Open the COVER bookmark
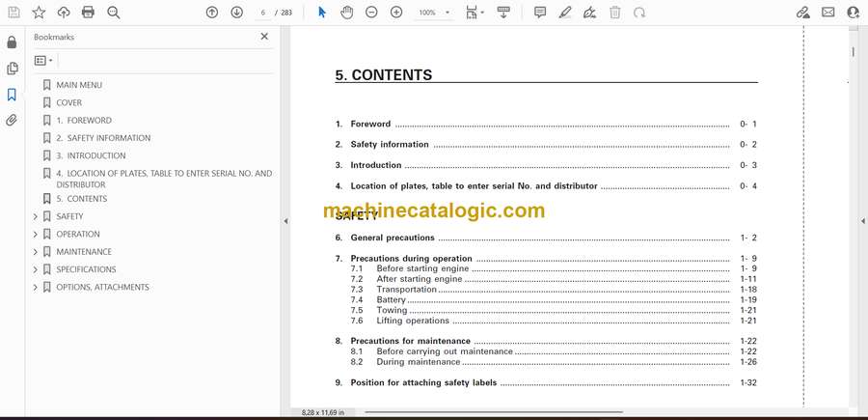 point(69,102)
